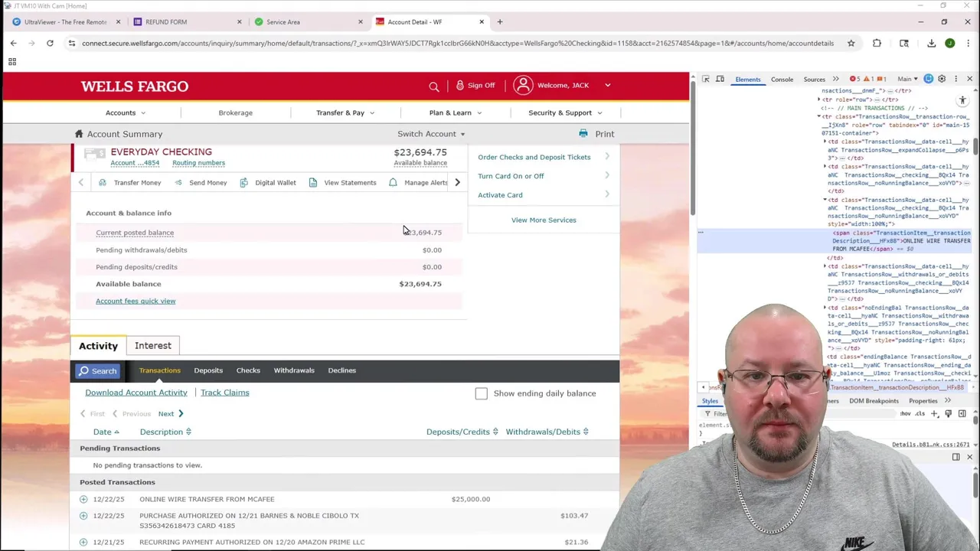This screenshot has width=980, height=551.
Task: Select the Withdrawals filter tab
Action: pyautogui.click(x=294, y=370)
